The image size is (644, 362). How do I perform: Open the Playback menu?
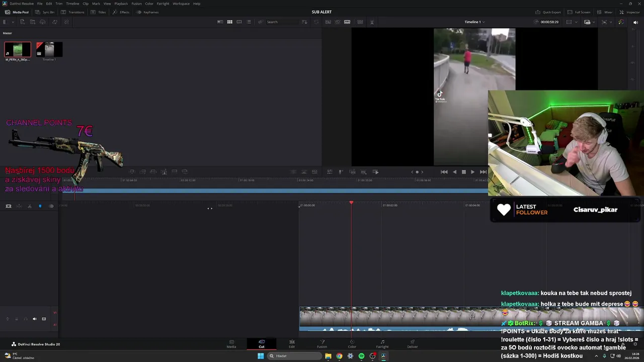pyautogui.click(x=121, y=4)
